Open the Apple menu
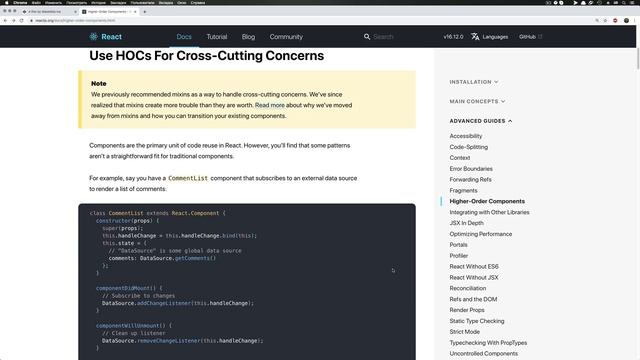Viewport: 640px width, 360px height. pos(7,2)
